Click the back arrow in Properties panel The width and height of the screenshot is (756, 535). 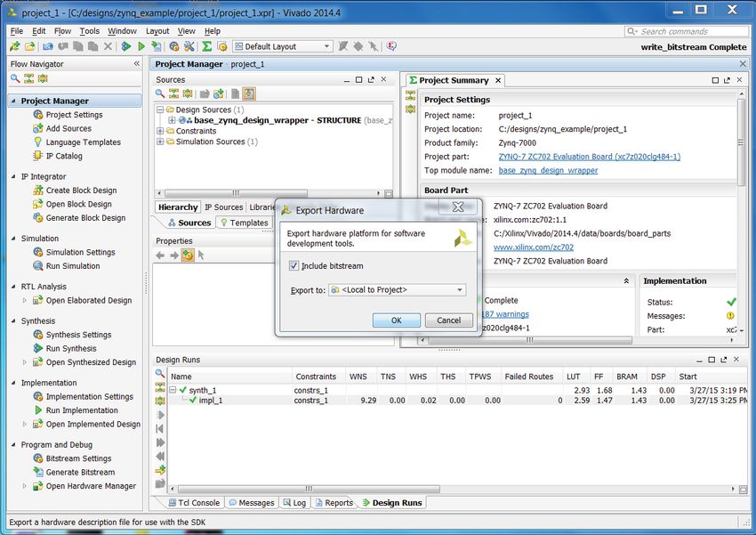pos(161,255)
